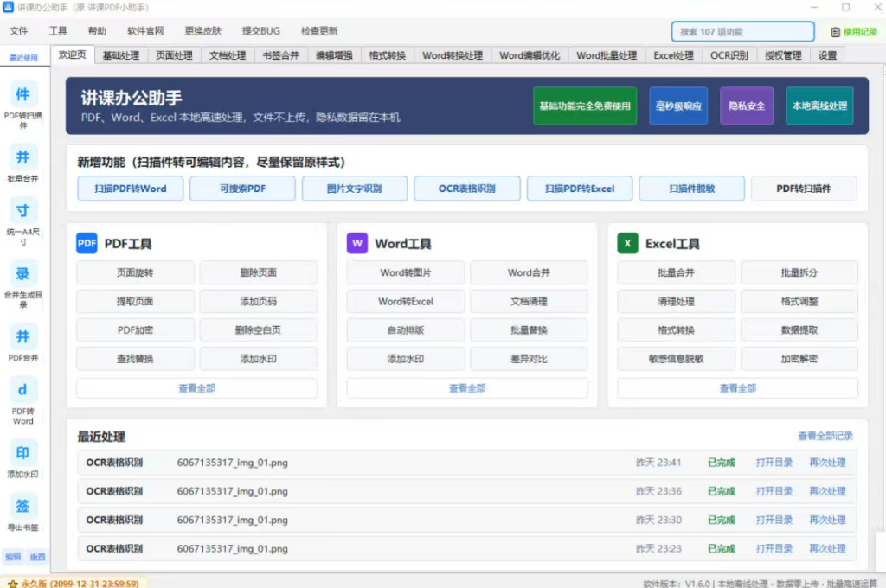Select PDF加密 tool
Screen dimensions: 886x588
(x=135, y=329)
